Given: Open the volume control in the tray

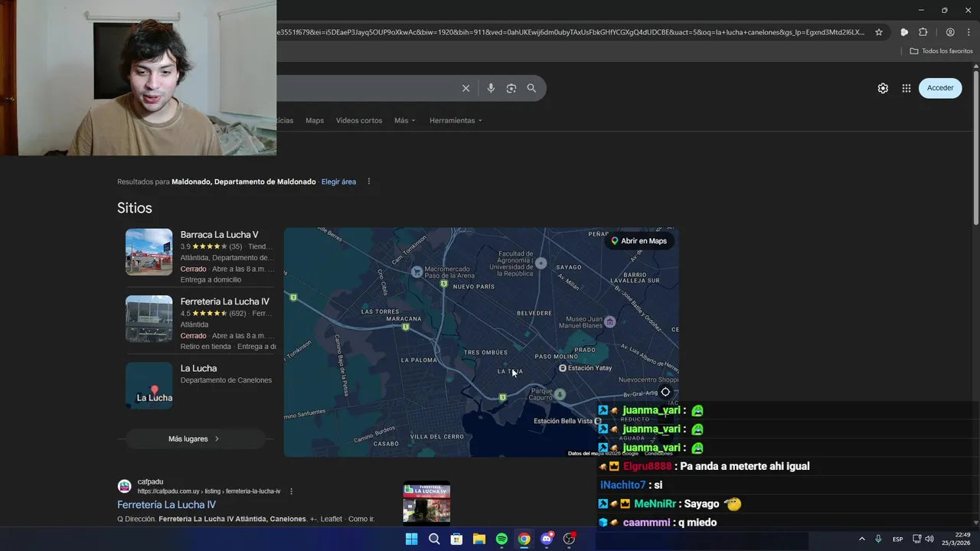Looking at the screenshot, I should tap(929, 539).
